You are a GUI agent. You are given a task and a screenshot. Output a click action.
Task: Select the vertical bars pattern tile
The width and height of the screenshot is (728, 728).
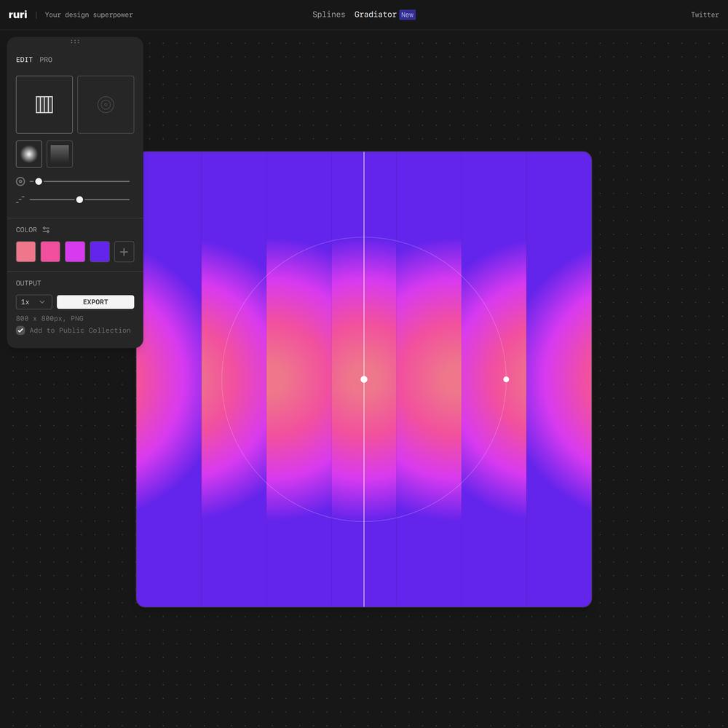coord(44,105)
